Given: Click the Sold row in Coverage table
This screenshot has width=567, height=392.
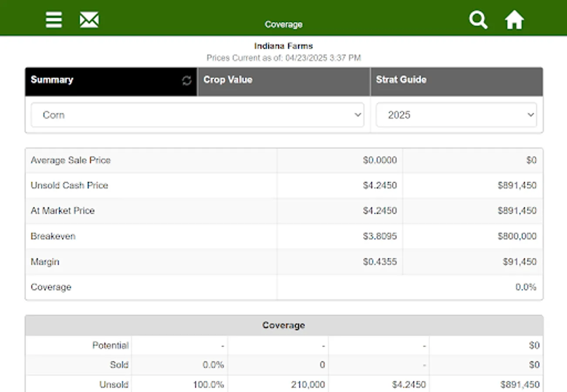Looking at the screenshot, I should tap(119, 365).
